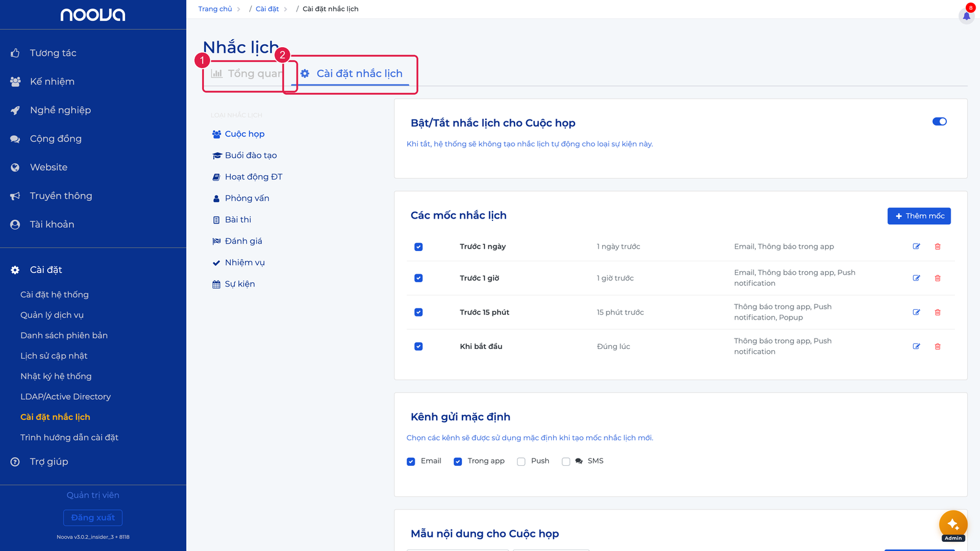Open Quản lý dịch vụ in sidebar

tap(52, 315)
